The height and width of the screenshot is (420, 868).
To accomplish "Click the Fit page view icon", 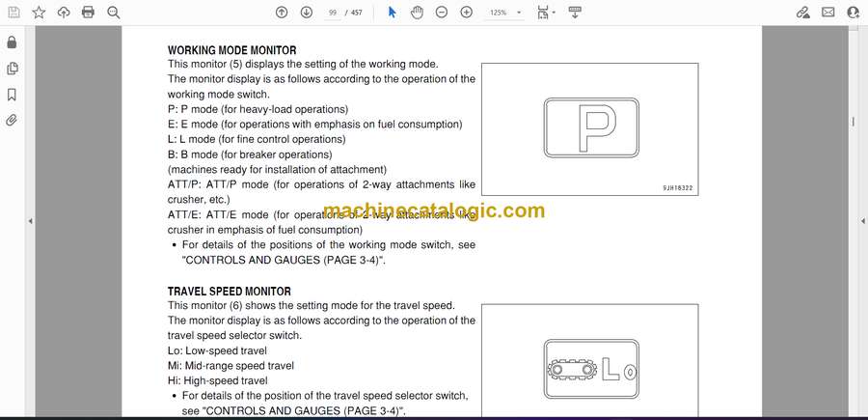I will click(543, 13).
